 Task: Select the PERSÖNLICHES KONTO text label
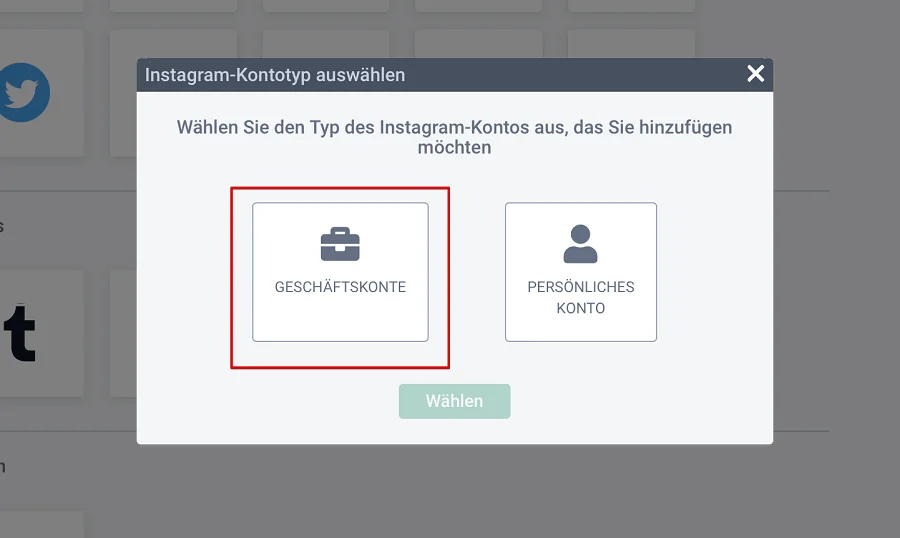point(580,297)
